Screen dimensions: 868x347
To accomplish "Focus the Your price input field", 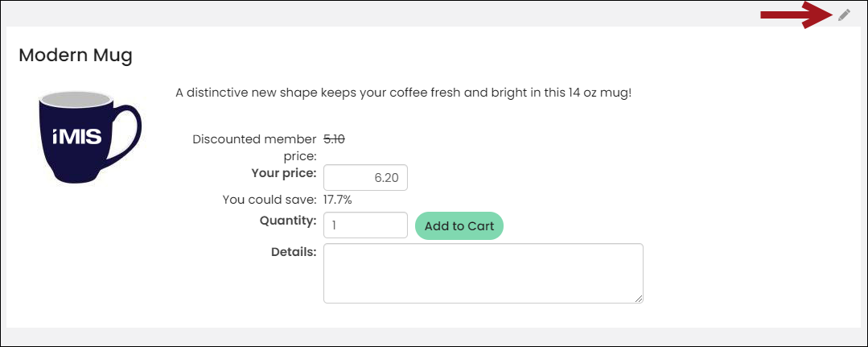I will point(365,177).
